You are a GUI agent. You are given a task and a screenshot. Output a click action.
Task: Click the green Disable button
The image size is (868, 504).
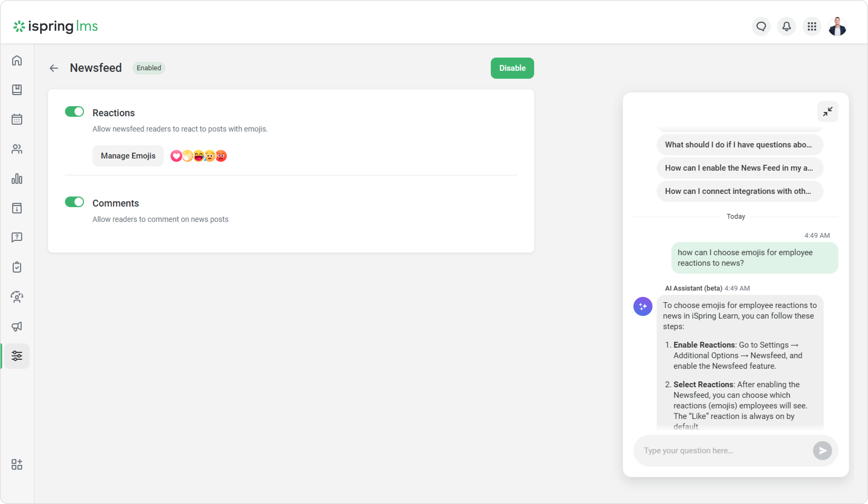pyautogui.click(x=512, y=68)
